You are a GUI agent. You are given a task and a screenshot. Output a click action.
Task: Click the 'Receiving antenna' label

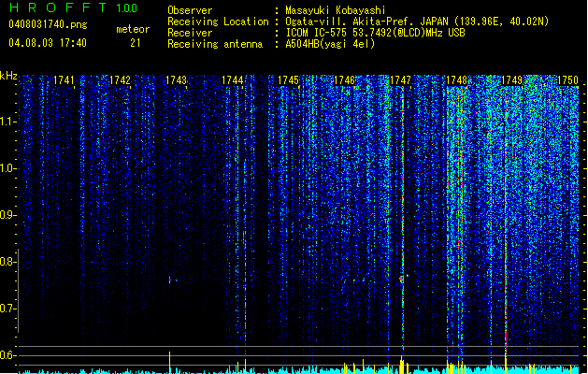pos(215,44)
